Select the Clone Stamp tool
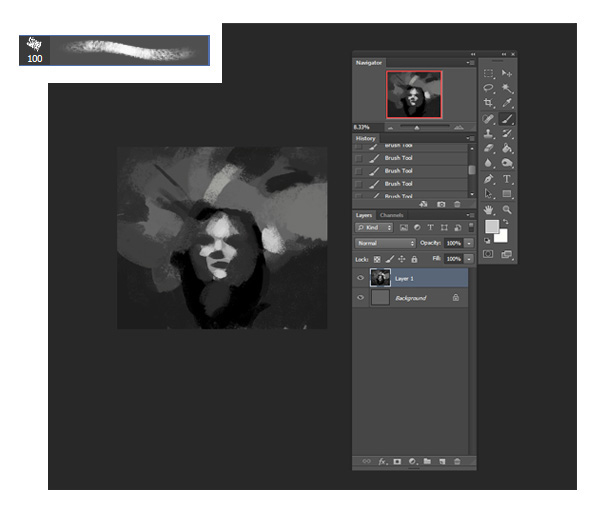The width and height of the screenshot is (600, 519). [x=488, y=134]
